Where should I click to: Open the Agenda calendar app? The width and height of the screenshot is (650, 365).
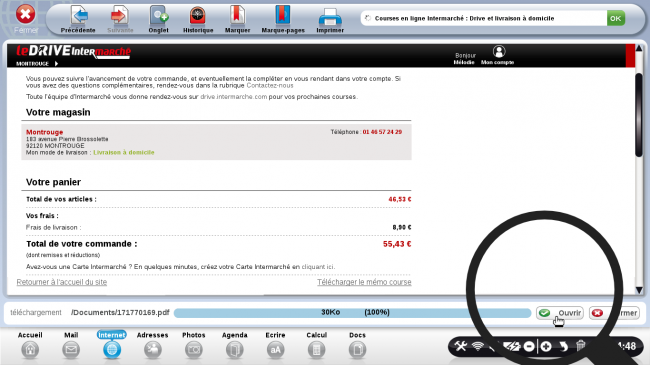click(x=235, y=345)
